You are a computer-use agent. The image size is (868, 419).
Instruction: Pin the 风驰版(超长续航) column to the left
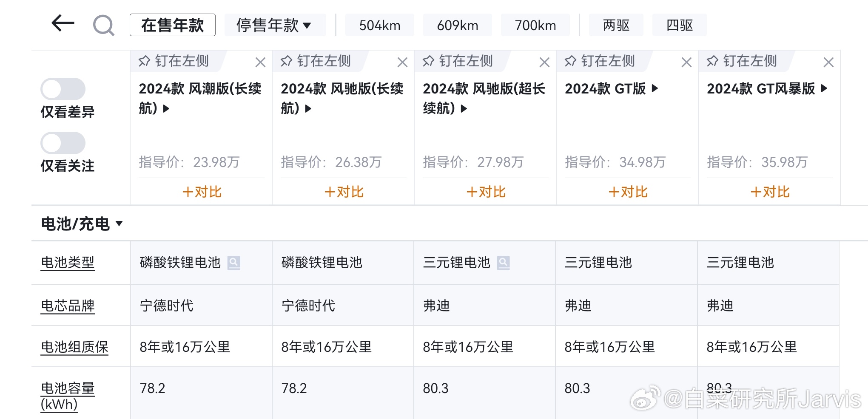458,61
